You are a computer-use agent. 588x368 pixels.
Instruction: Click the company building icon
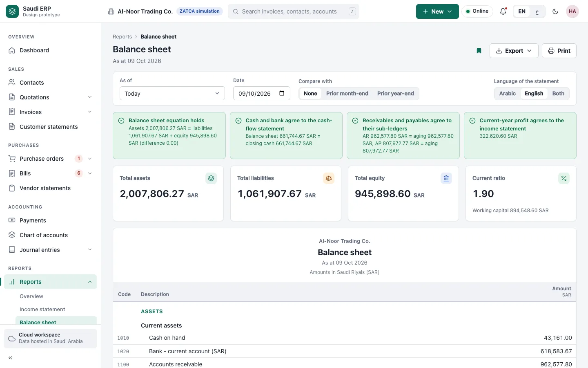[x=111, y=11]
